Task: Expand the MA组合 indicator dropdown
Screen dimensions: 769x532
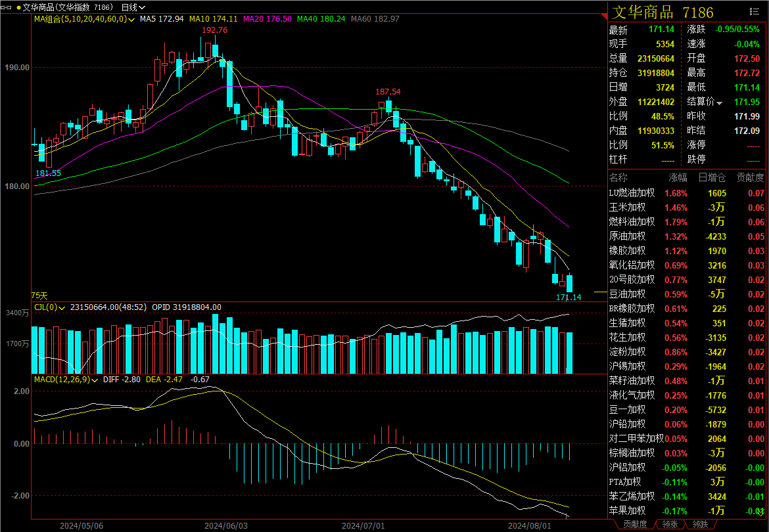Action: [131, 20]
